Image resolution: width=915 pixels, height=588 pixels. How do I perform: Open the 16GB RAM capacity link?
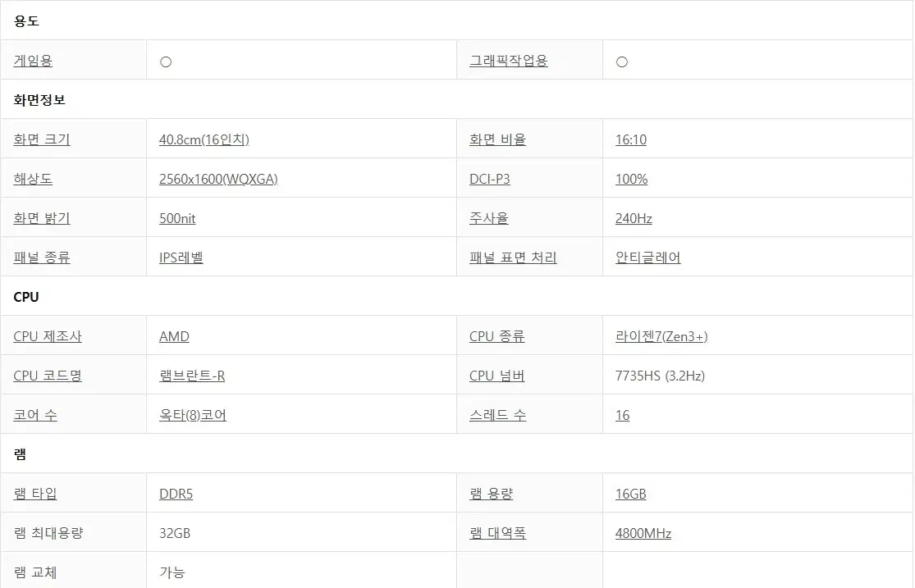631,494
